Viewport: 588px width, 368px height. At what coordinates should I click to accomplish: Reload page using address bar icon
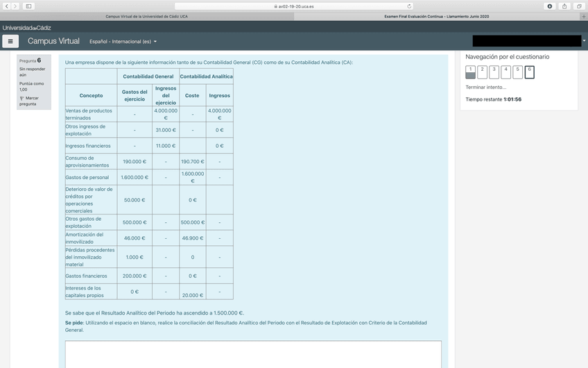(409, 6)
